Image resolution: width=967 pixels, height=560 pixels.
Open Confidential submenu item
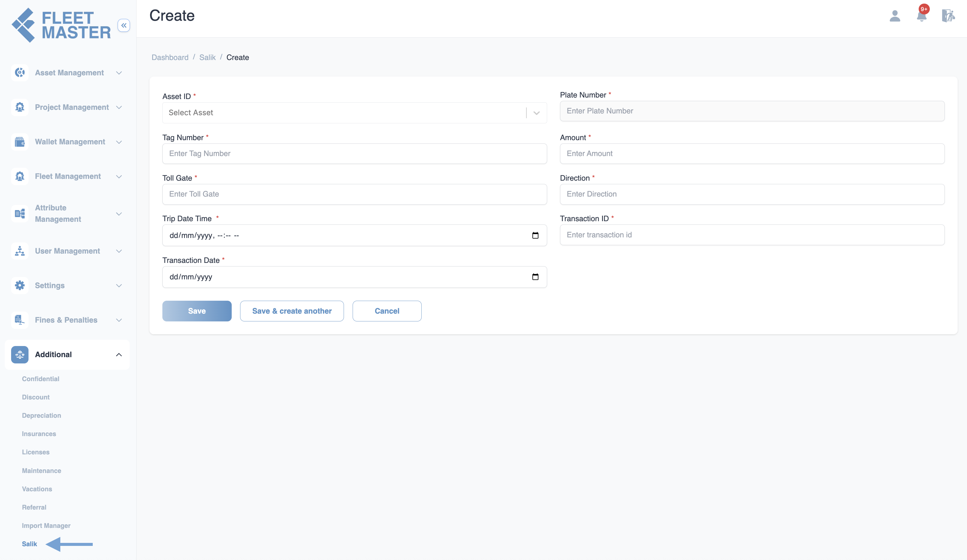41,379
